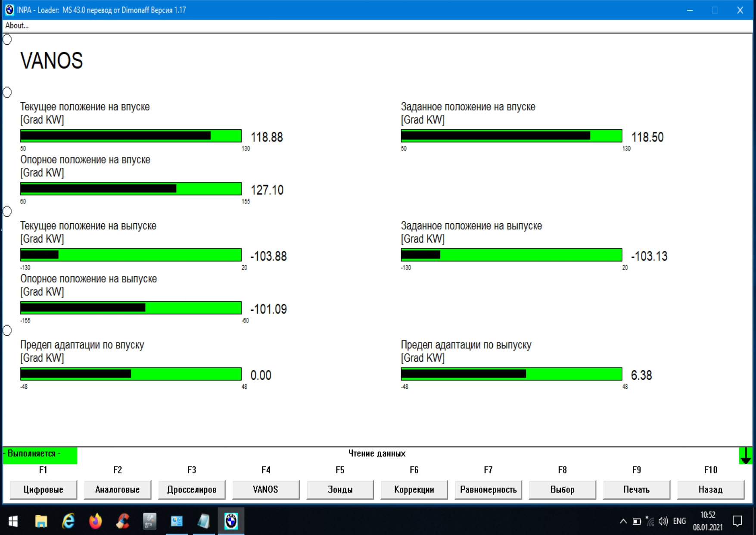The width and height of the screenshot is (756, 535).
Task: Click the F4 key label
Action: [x=266, y=470]
